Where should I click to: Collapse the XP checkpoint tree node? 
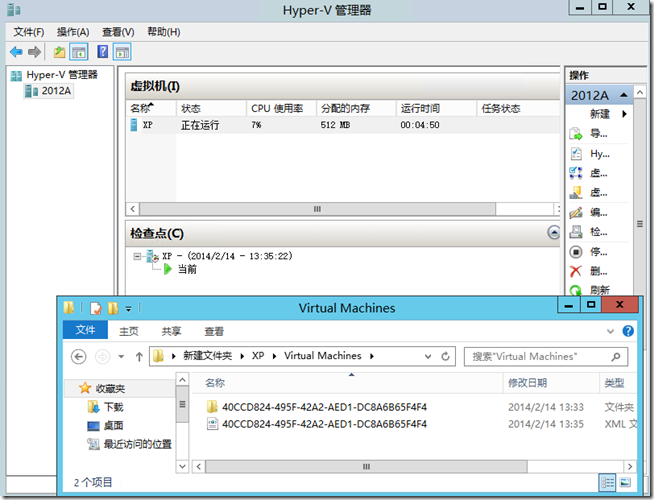(x=137, y=256)
